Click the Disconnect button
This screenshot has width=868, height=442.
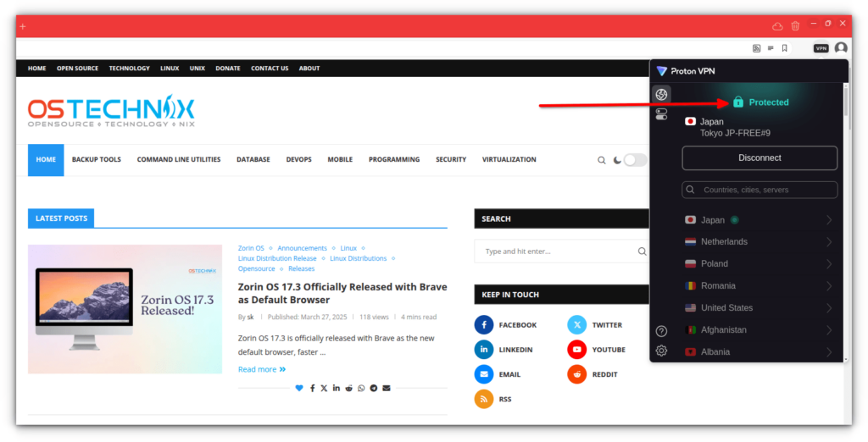(x=759, y=158)
